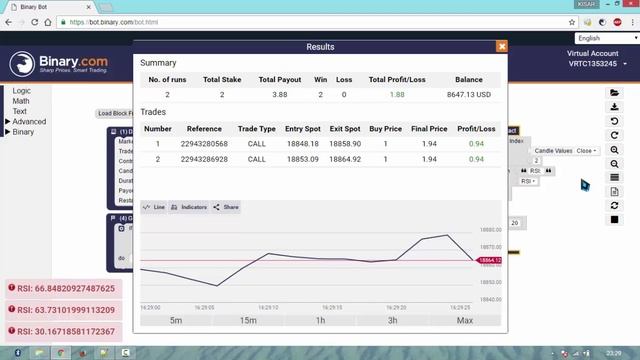Screen dimensions: 640x360
Task: Click the Load Block button behind dialog
Action: pyautogui.click(x=116, y=113)
